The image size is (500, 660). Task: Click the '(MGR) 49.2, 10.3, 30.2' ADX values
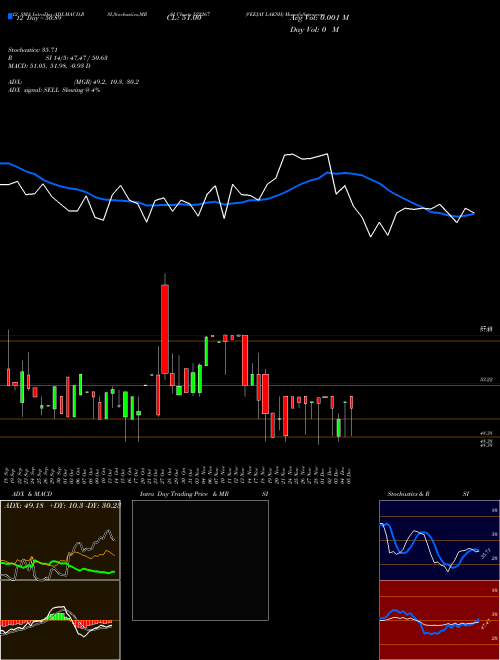click(106, 82)
